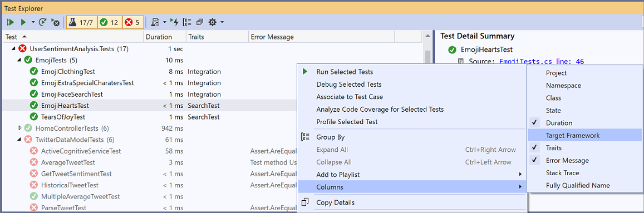This screenshot has height=213, width=644.
Task: Click the Collapse All toolbar icon
Action: (200, 22)
